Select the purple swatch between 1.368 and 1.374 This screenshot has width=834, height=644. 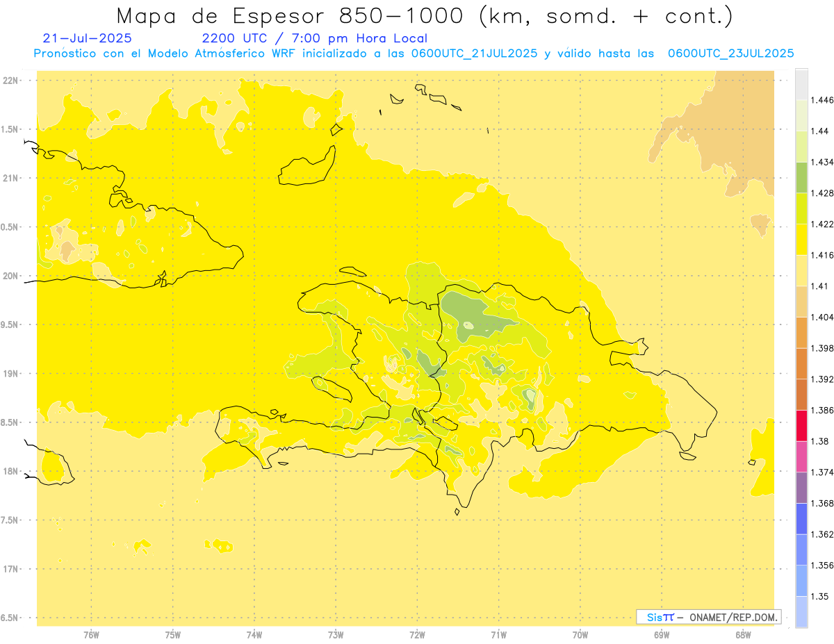tap(801, 488)
